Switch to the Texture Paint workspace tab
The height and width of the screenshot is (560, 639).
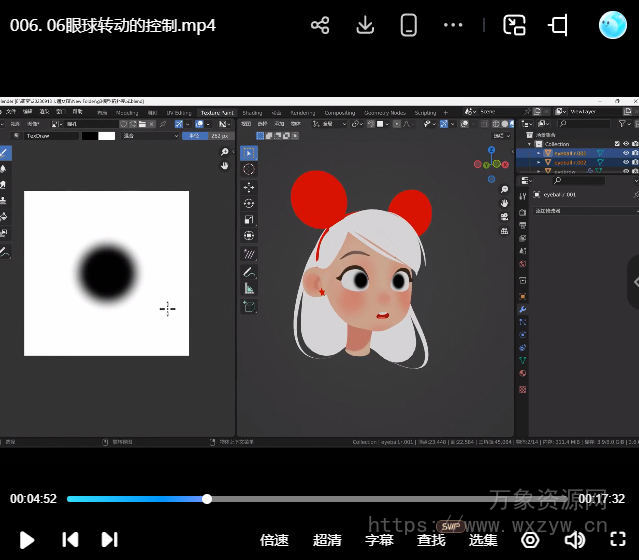pyautogui.click(x=218, y=113)
